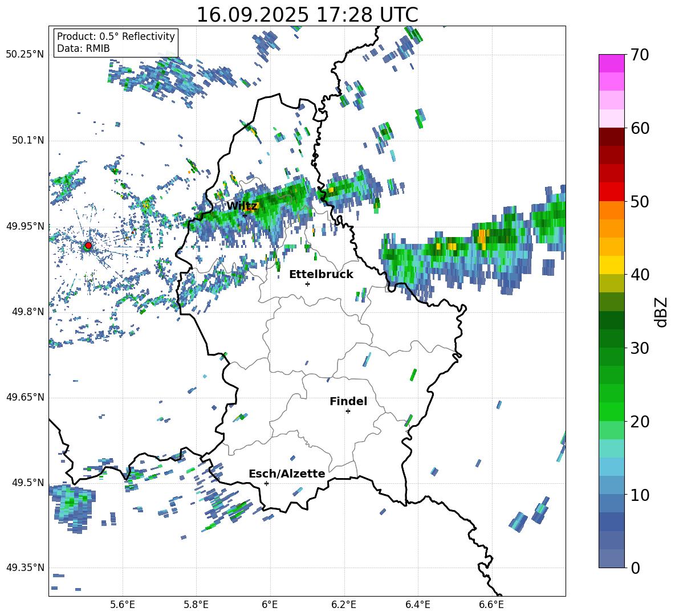
Task: Click the 20 value on colorbar
Action: click(640, 422)
